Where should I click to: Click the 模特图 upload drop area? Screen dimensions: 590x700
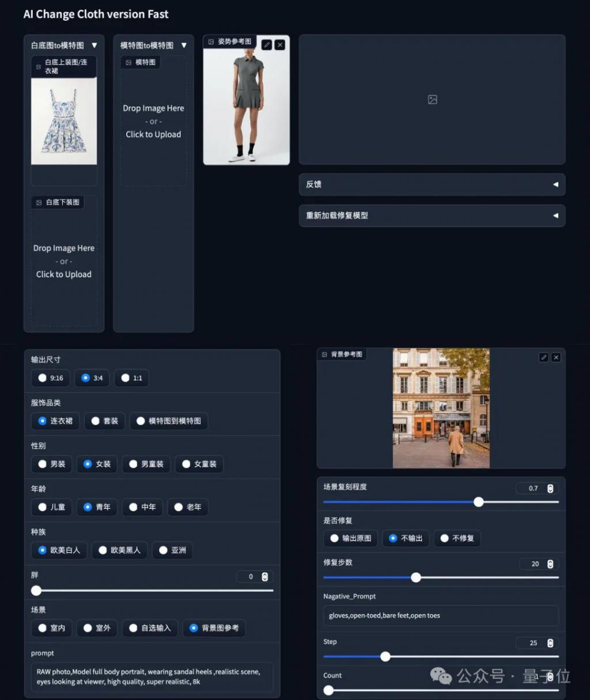click(153, 121)
